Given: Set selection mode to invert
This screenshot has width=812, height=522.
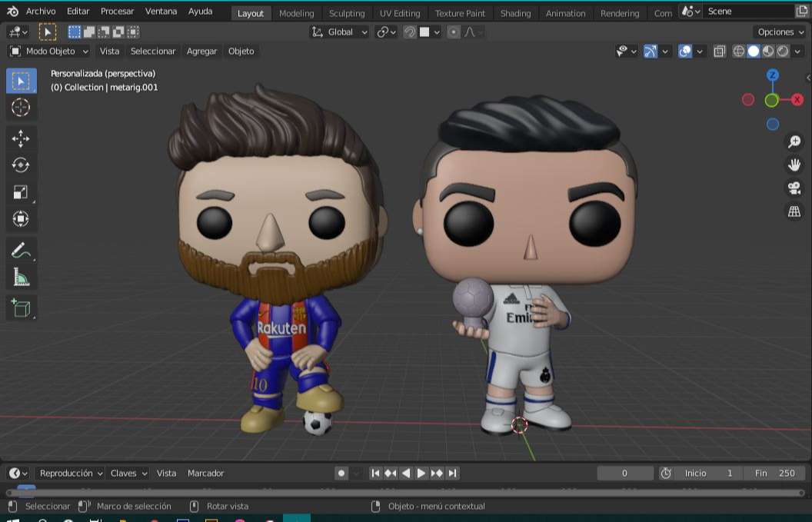Looking at the screenshot, I should point(118,32).
